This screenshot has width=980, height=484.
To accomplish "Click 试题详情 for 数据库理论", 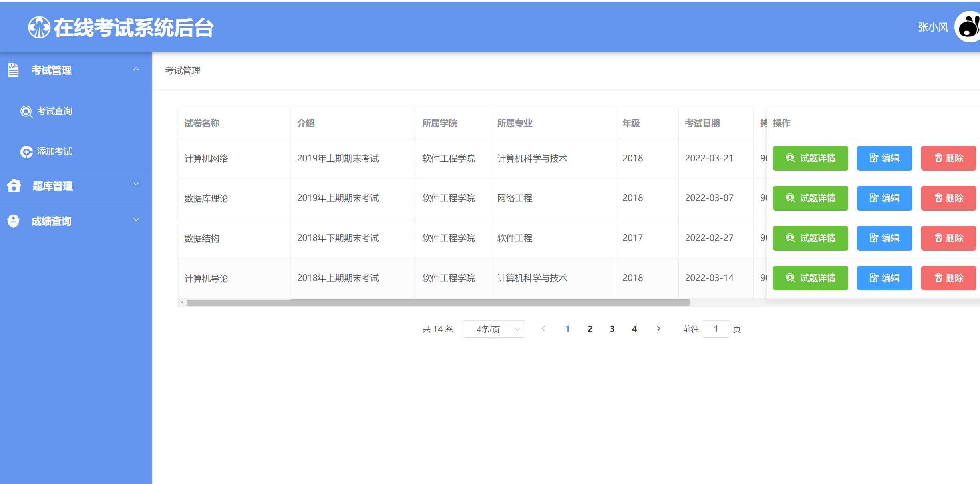I will (x=810, y=198).
